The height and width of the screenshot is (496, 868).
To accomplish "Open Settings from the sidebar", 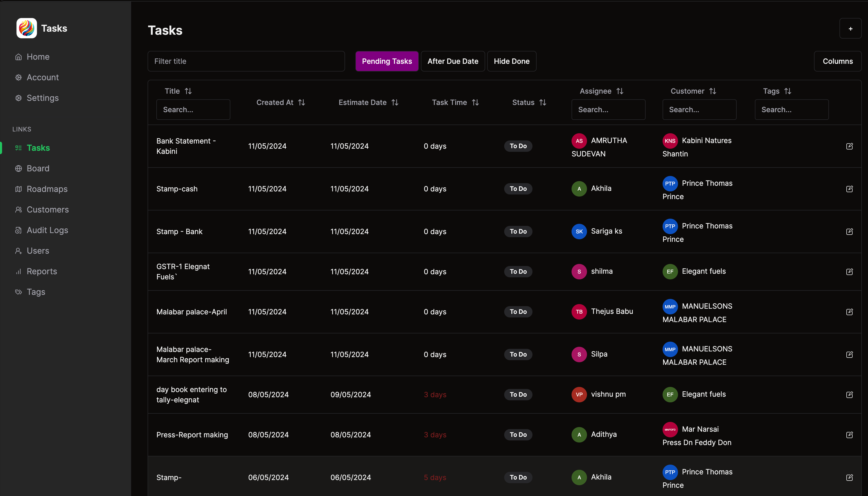I will pos(42,98).
